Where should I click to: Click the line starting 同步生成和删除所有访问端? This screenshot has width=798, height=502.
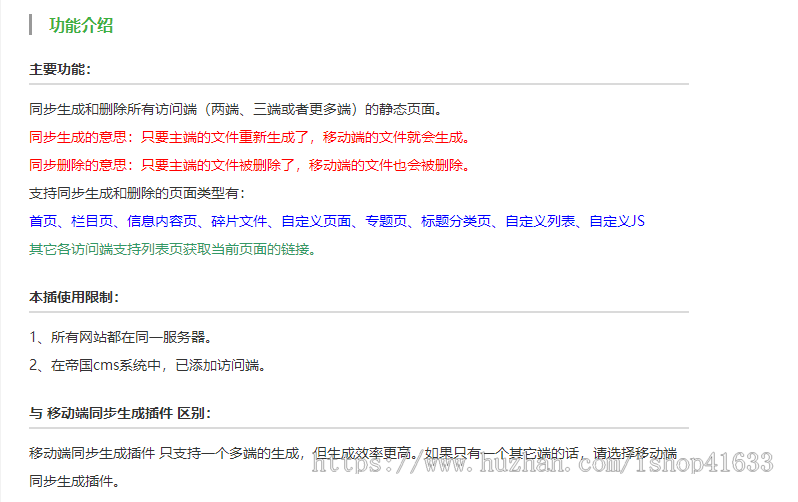click(x=237, y=109)
